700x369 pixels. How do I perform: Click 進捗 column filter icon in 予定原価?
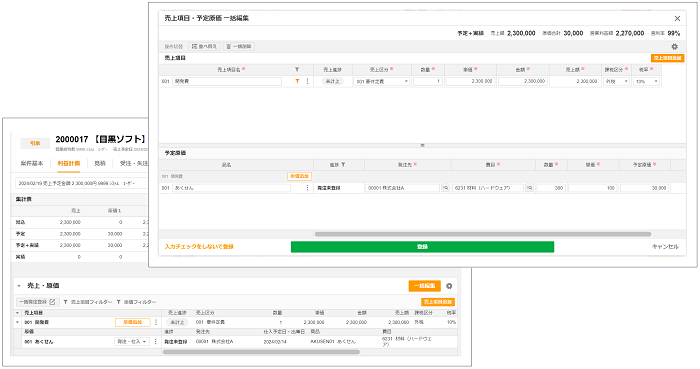coord(343,165)
